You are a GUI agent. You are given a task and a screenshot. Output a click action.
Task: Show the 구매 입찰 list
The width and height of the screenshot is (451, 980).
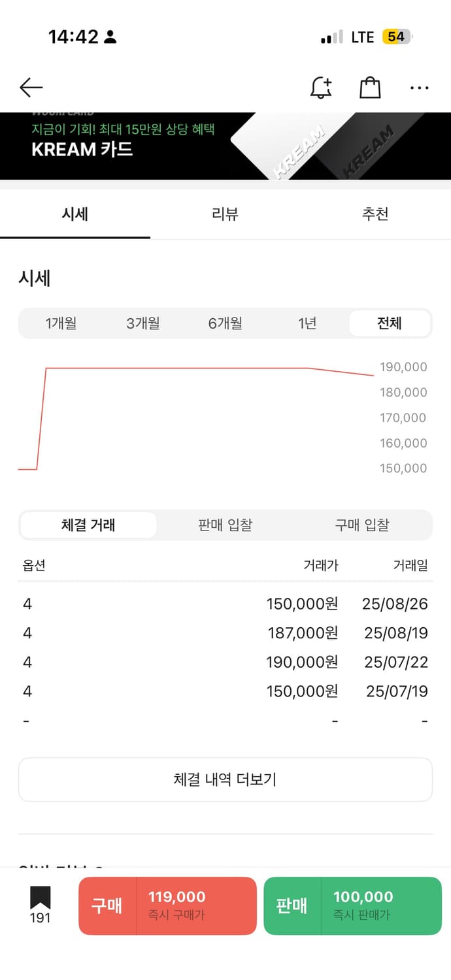(x=362, y=525)
